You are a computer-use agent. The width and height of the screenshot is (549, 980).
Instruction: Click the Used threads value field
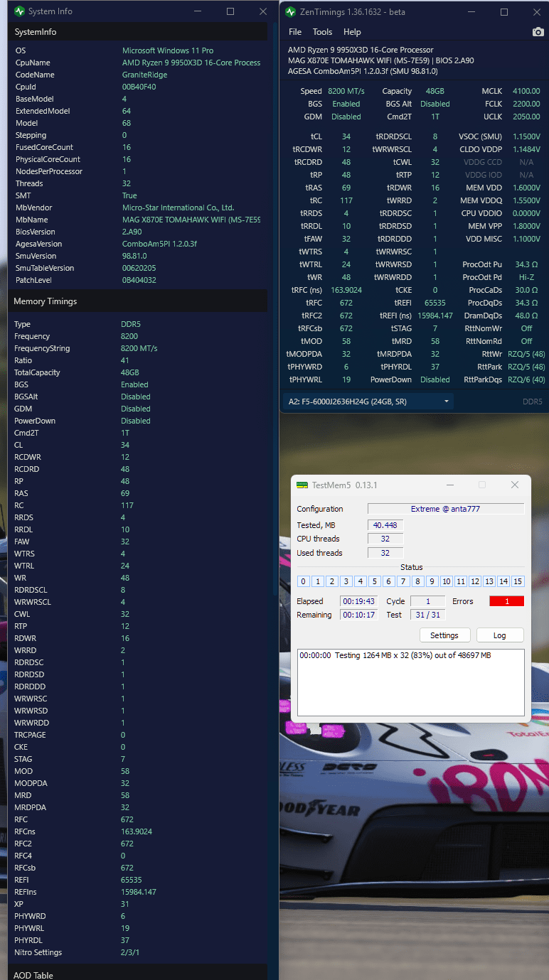pos(385,553)
